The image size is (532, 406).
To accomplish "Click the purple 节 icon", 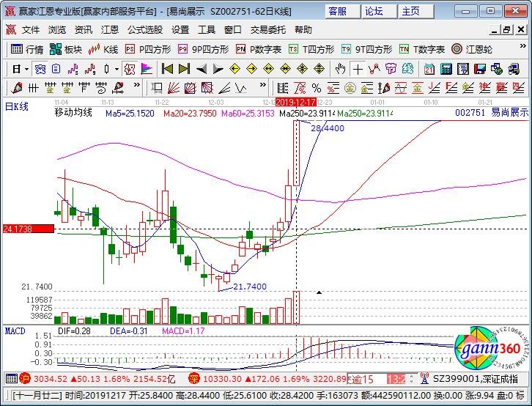I will (391, 69).
